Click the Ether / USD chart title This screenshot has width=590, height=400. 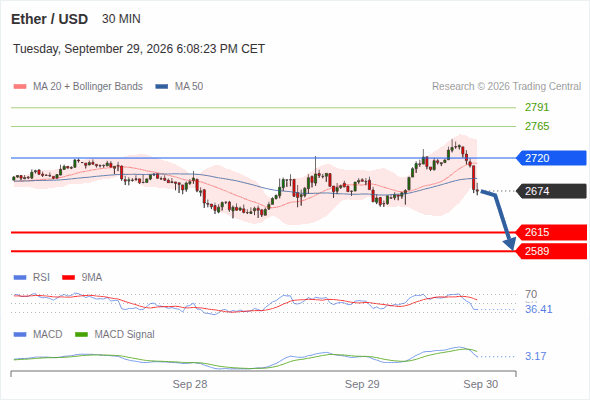49,19
